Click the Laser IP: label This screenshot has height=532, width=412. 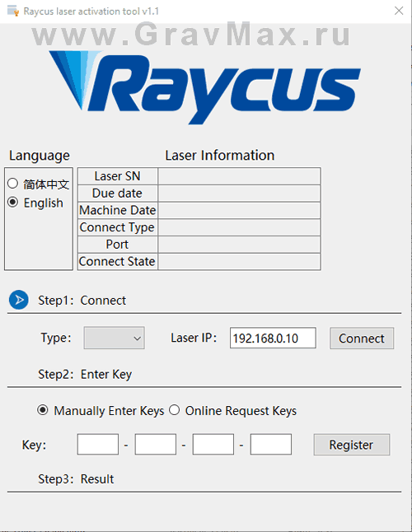(194, 338)
